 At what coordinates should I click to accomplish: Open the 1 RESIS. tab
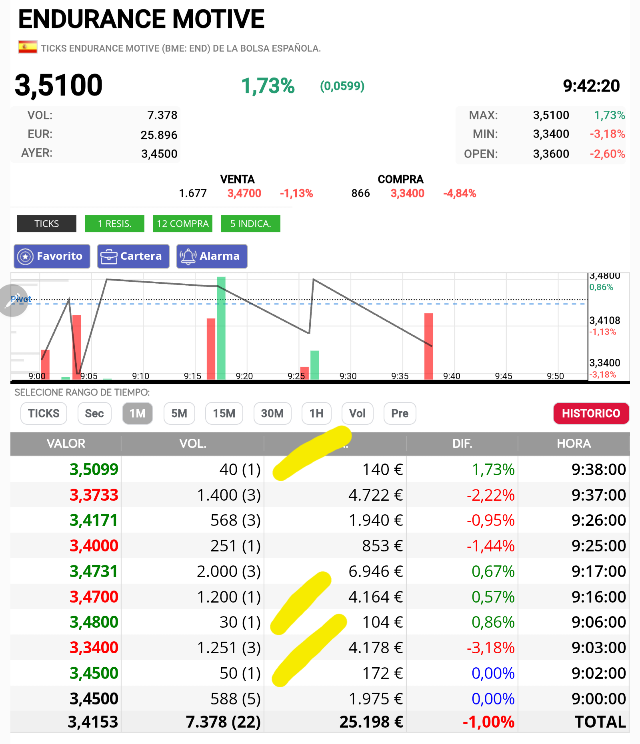click(x=114, y=223)
